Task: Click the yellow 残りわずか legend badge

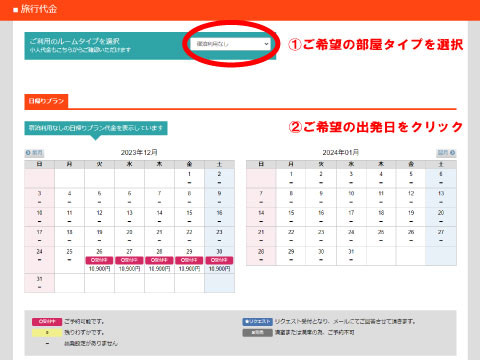Action: point(47,333)
